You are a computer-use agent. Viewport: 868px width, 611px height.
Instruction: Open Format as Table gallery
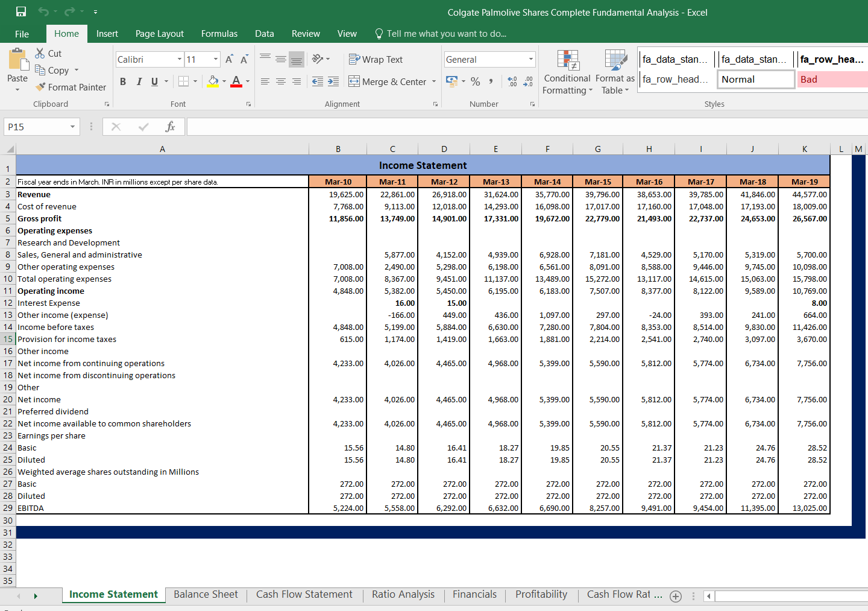[615, 72]
